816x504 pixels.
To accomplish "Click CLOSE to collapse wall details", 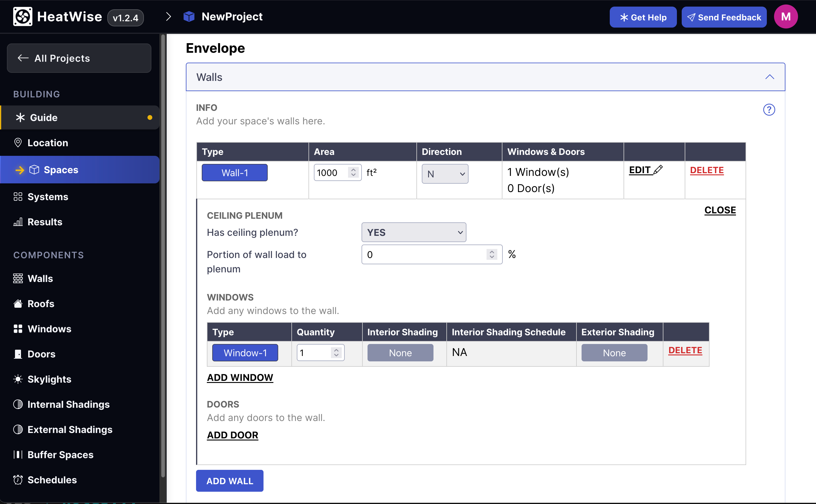I will [x=720, y=210].
